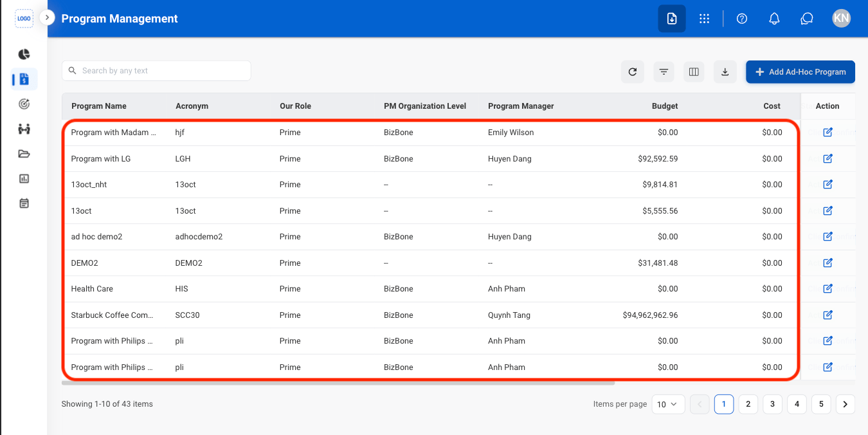Click the $5,555.56 budget cell
The height and width of the screenshot is (435, 868).
pos(660,211)
